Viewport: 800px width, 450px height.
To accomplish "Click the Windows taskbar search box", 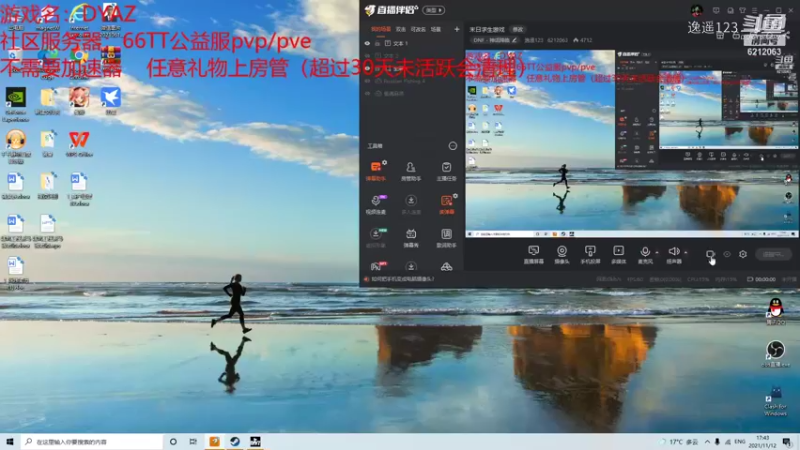I will click(92, 441).
